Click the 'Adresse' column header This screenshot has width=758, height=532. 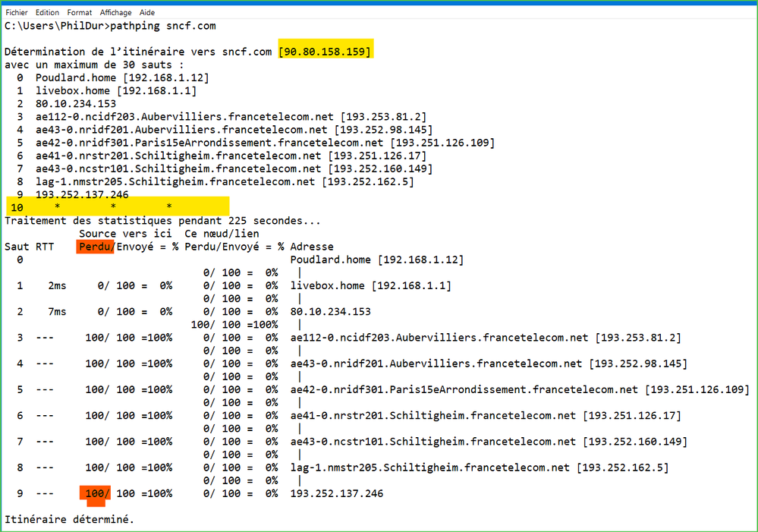coord(312,247)
